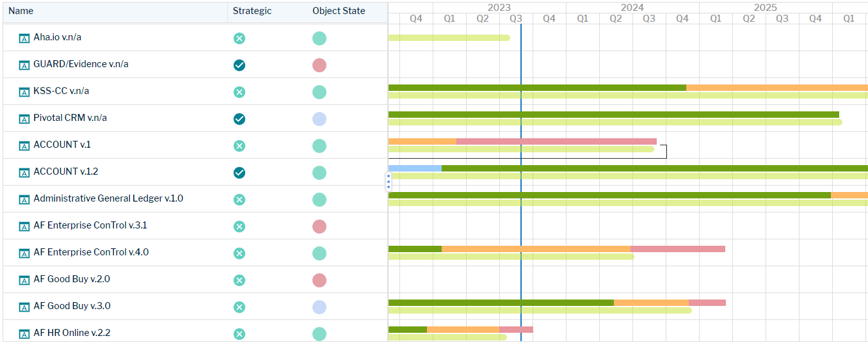
Task: Click the icon next to AF Good Buy v.3.0
Action: point(24,307)
